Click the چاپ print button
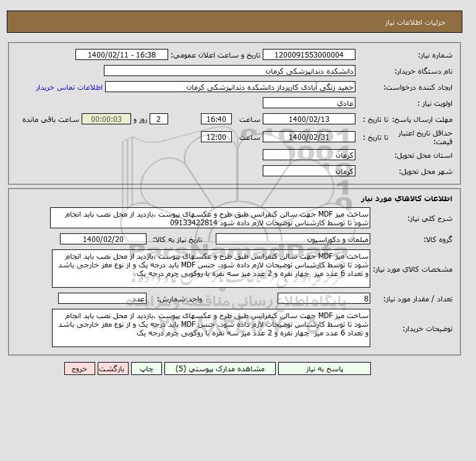The image size is (476, 461). [x=147, y=368]
